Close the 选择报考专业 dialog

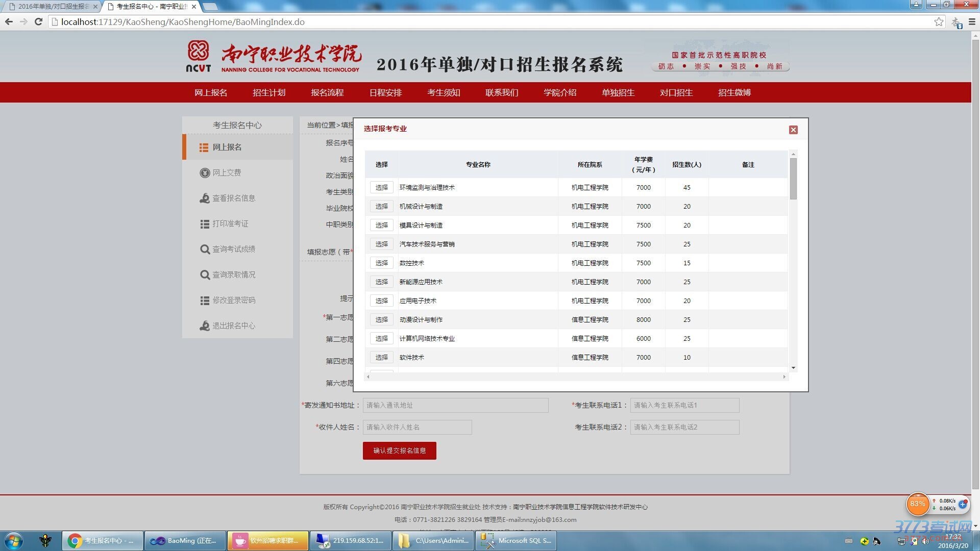tap(793, 130)
